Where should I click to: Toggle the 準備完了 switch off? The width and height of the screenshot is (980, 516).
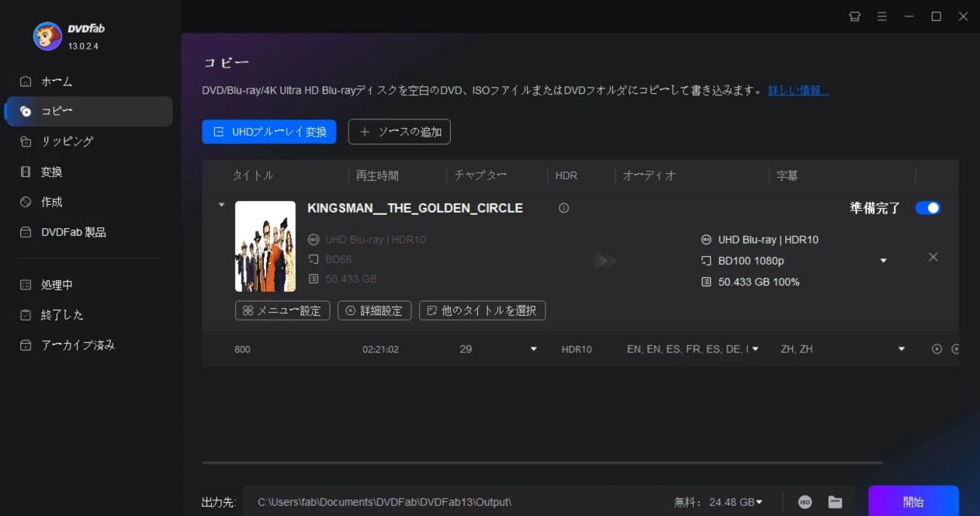click(928, 208)
